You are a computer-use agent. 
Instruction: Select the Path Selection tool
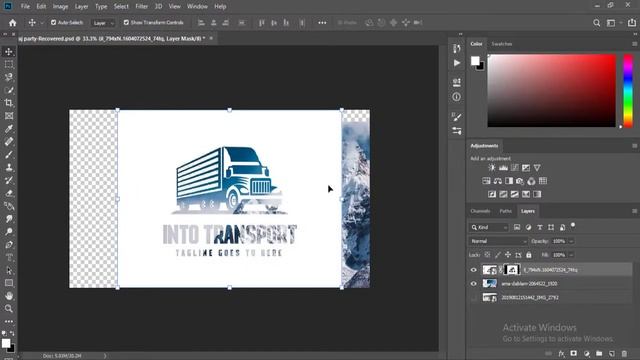tap(9, 270)
